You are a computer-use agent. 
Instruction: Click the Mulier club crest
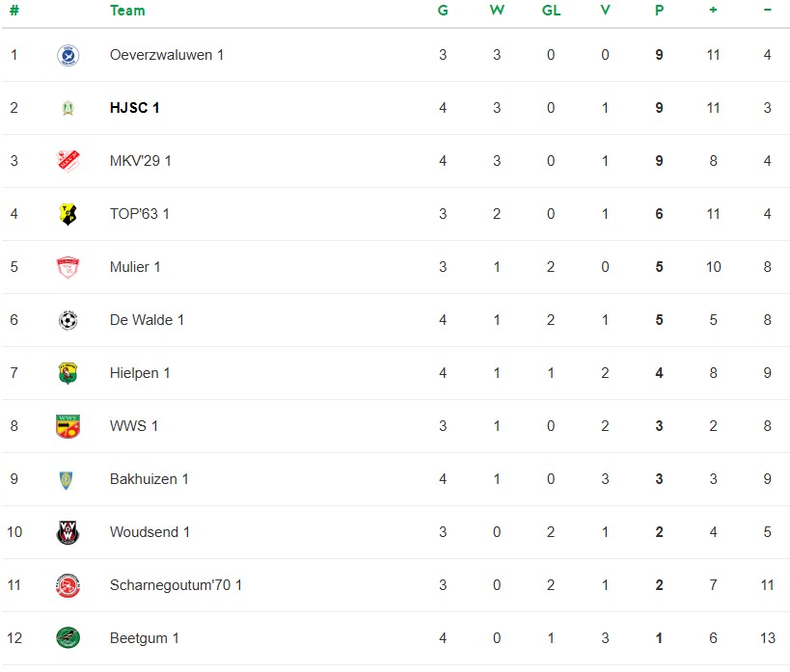(x=68, y=267)
